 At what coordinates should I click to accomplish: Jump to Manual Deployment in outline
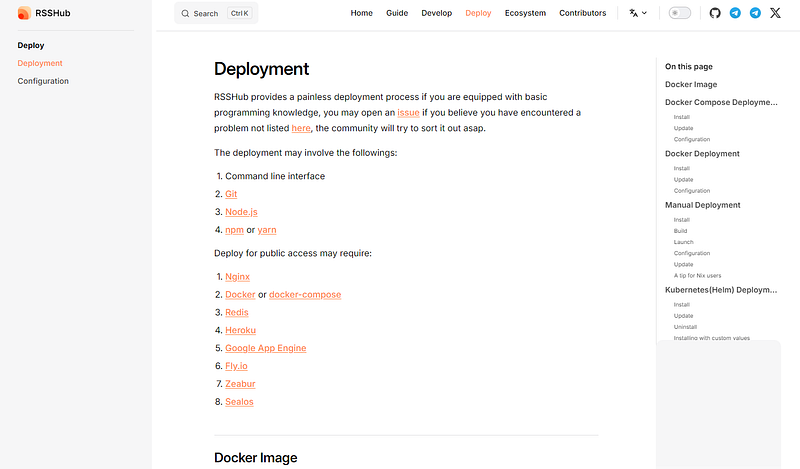click(703, 205)
